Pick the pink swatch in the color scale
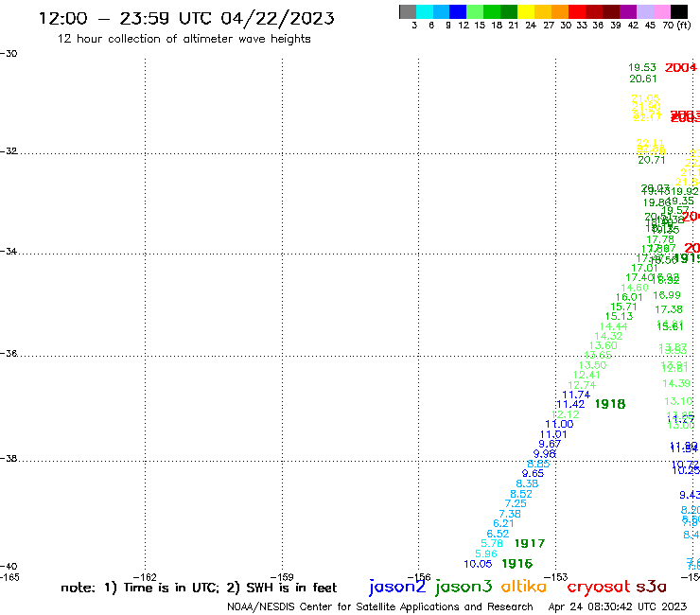Screen dimensions: 700x615 (x=661, y=11)
